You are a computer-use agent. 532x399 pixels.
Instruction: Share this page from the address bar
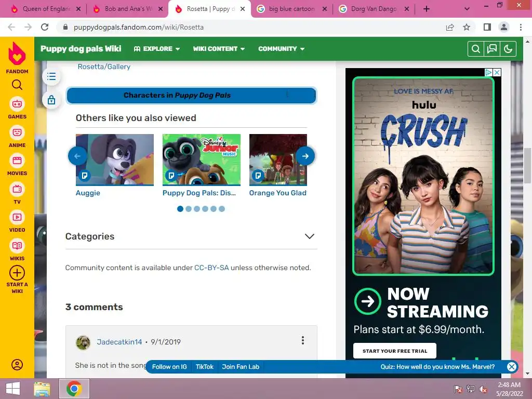(450, 27)
